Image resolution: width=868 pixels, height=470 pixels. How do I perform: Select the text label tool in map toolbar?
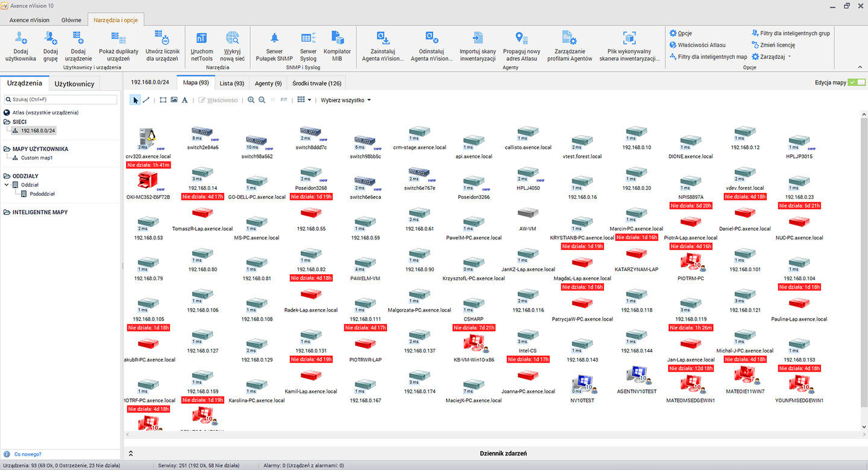click(185, 100)
